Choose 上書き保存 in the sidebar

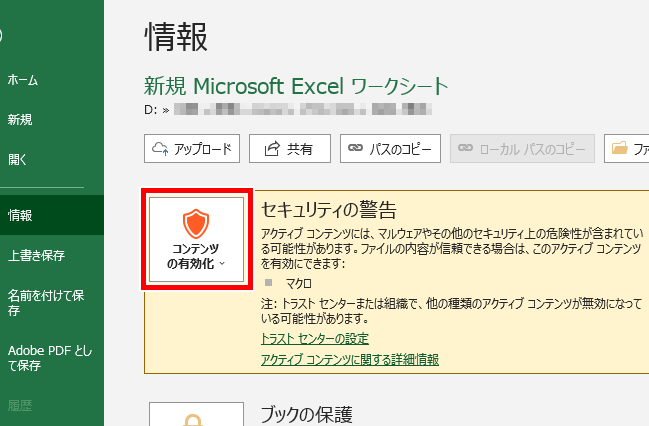[36, 255]
